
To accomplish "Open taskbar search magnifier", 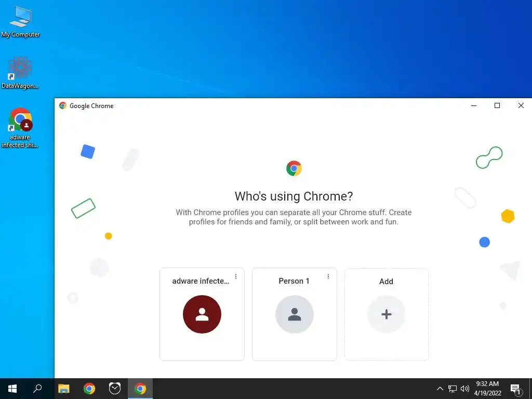I will pos(37,389).
